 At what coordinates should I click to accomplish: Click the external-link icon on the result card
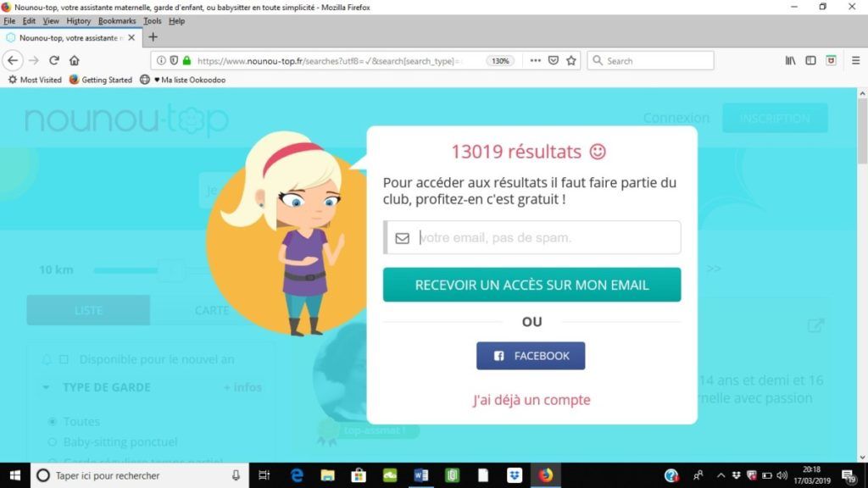point(816,325)
